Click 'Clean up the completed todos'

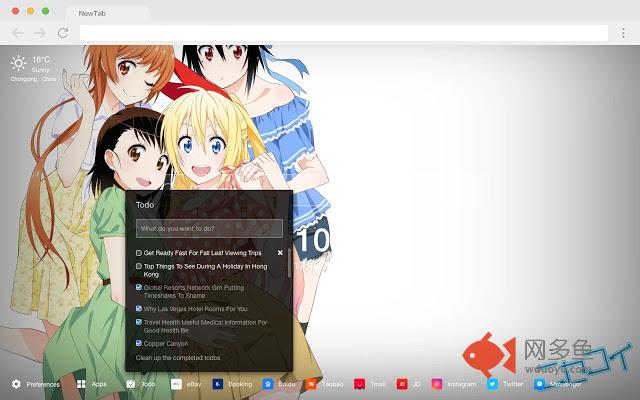pyautogui.click(x=178, y=357)
